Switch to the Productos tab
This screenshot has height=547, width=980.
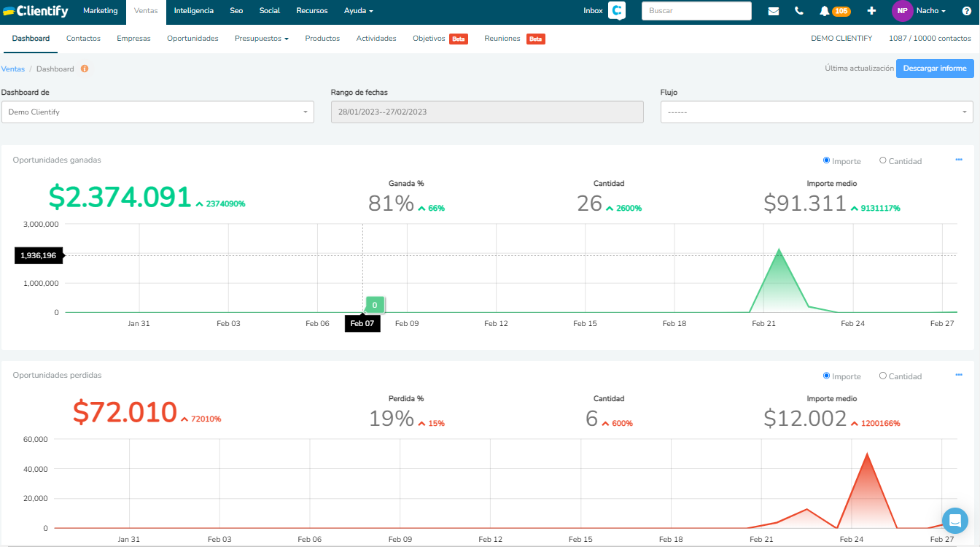(x=322, y=39)
